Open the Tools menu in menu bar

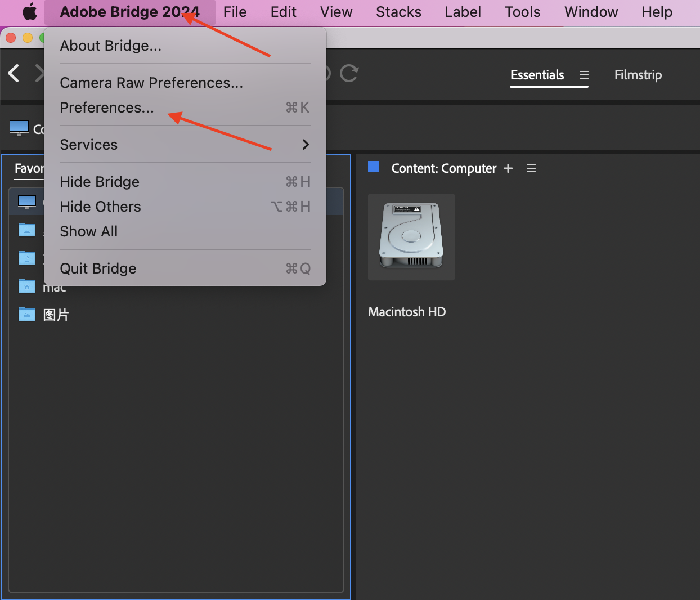pos(522,12)
